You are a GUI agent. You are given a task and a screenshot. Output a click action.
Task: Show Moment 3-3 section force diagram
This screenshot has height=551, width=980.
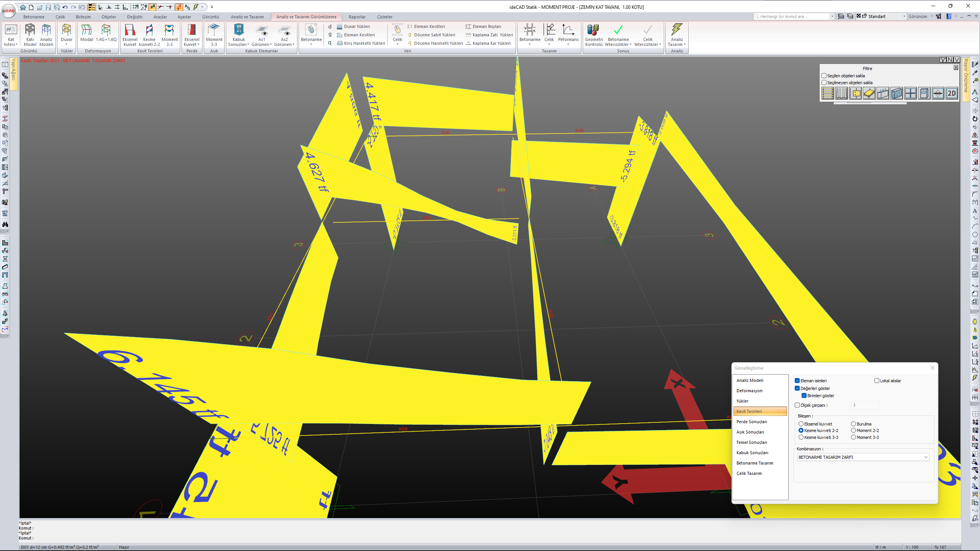pos(170,34)
